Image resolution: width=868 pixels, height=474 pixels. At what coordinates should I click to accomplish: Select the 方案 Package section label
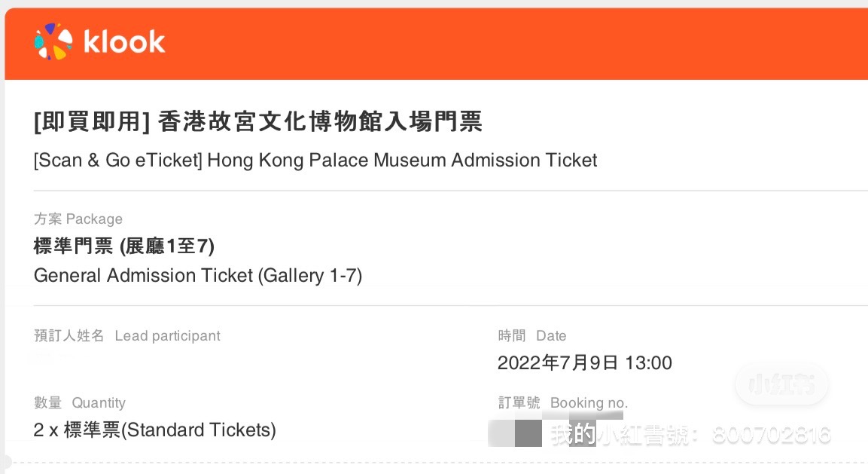pos(78,219)
